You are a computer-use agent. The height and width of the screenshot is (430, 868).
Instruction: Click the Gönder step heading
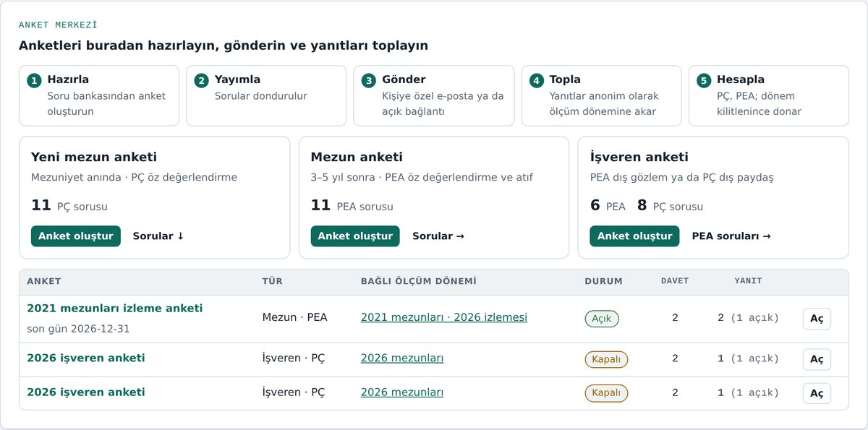coord(404,79)
